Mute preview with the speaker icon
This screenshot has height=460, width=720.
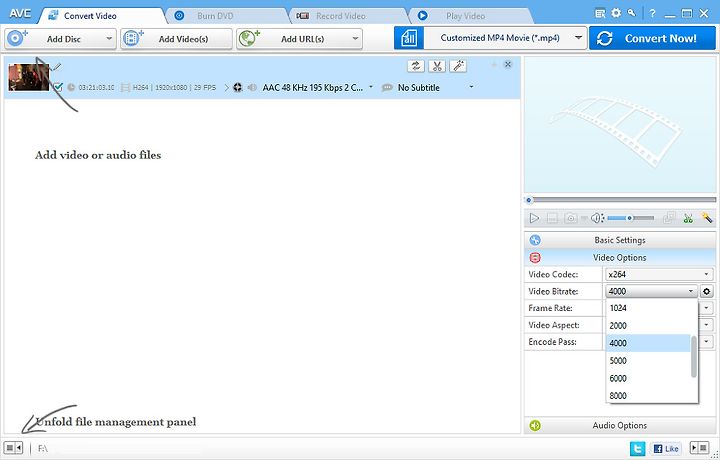point(597,219)
